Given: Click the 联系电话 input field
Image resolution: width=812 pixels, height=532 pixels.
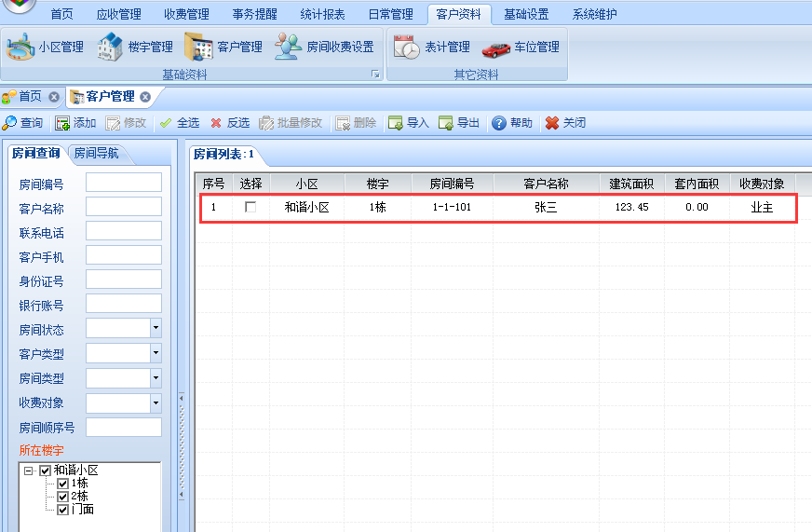Looking at the screenshot, I should coord(124,231).
